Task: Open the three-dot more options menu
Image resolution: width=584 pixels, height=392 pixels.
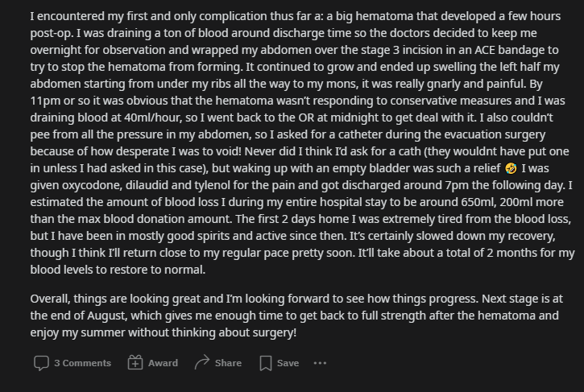Action: tap(320, 363)
